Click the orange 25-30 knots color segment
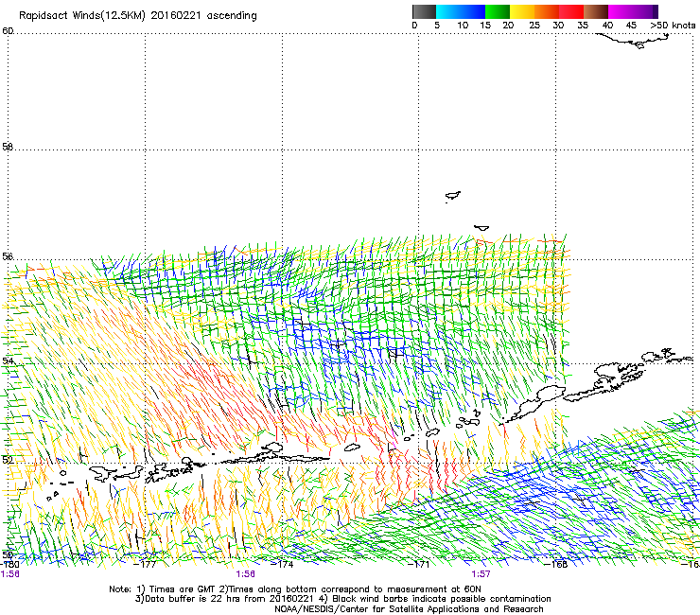The image size is (700, 615). click(x=547, y=11)
